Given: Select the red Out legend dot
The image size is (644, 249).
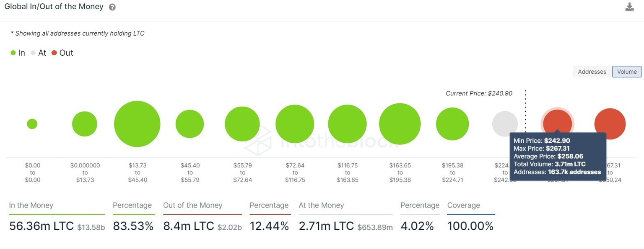Looking at the screenshot, I should tap(55, 53).
